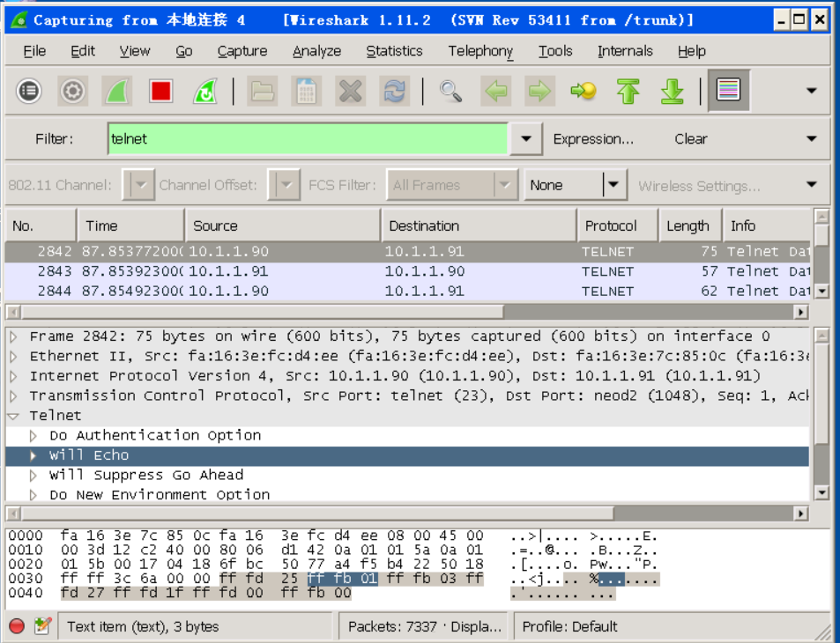The width and height of the screenshot is (840, 643).
Task: Start a new capture with the green fin icon
Action: coord(116,91)
